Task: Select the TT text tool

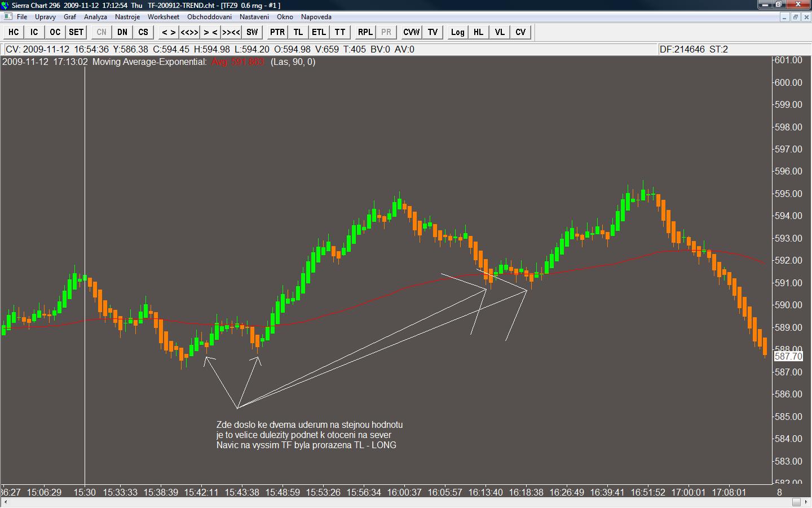Action: point(340,32)
